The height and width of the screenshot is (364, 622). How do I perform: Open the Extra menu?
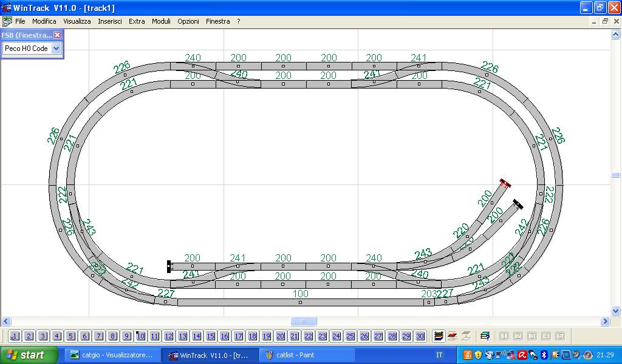pyautogui.click(x=137, y=21)
